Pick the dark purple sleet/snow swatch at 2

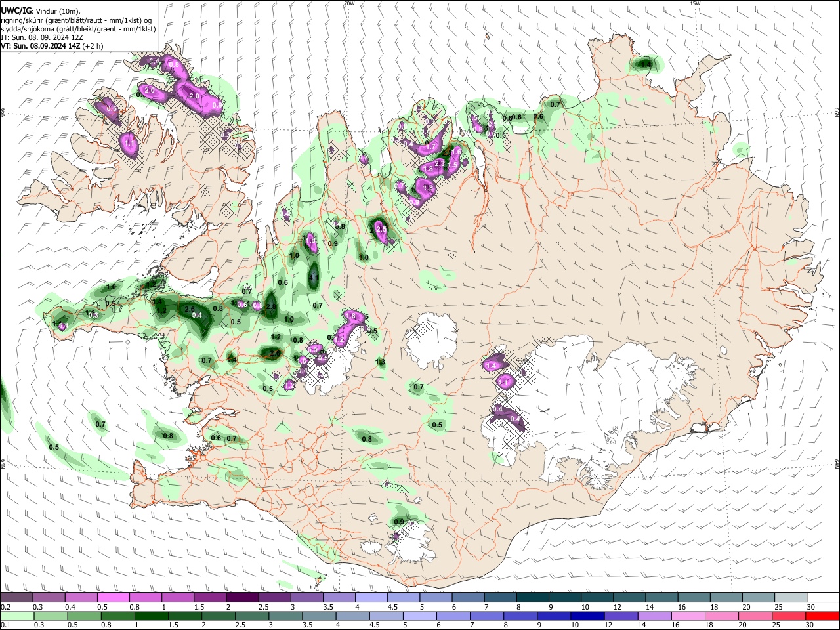[x=241, y=598]
